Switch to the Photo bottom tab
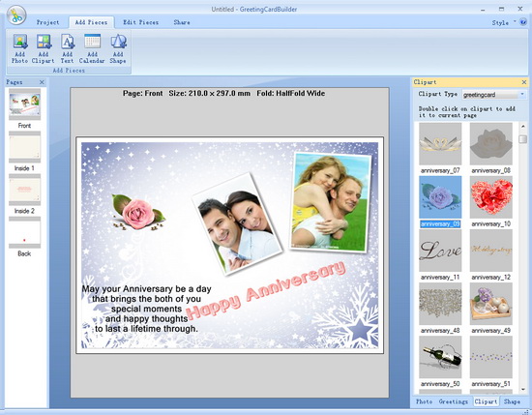The image size is (532, 415). [x=424, y=401]
